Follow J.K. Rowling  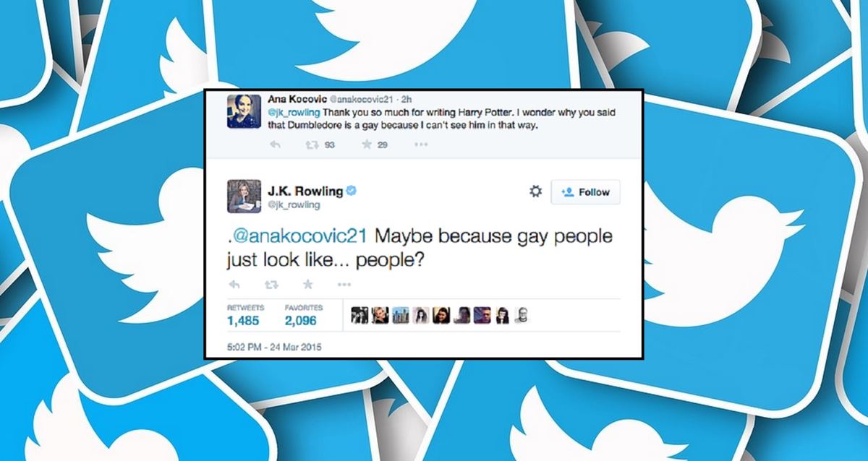point(585,192)
